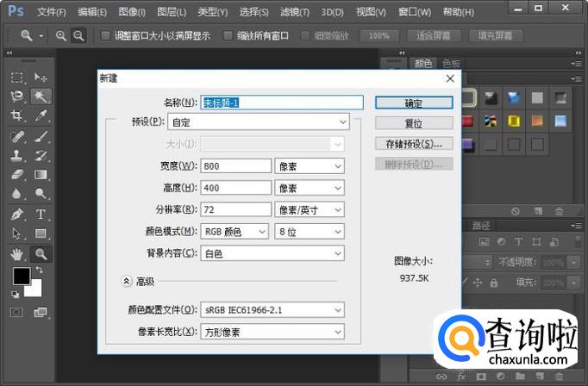588x386 pixels.
Task: Open the 文件(F) menu
Action: pos(52,12)
